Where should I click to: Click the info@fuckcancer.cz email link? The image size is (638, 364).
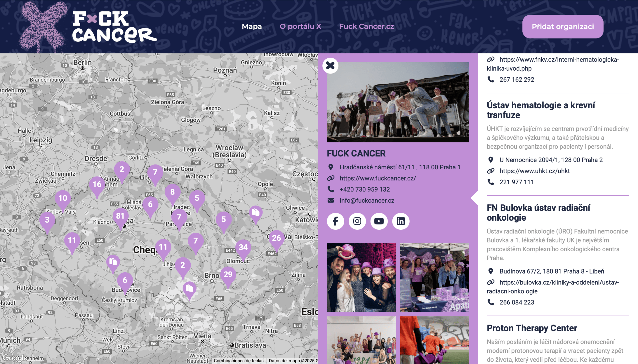[x=367, y=201]
